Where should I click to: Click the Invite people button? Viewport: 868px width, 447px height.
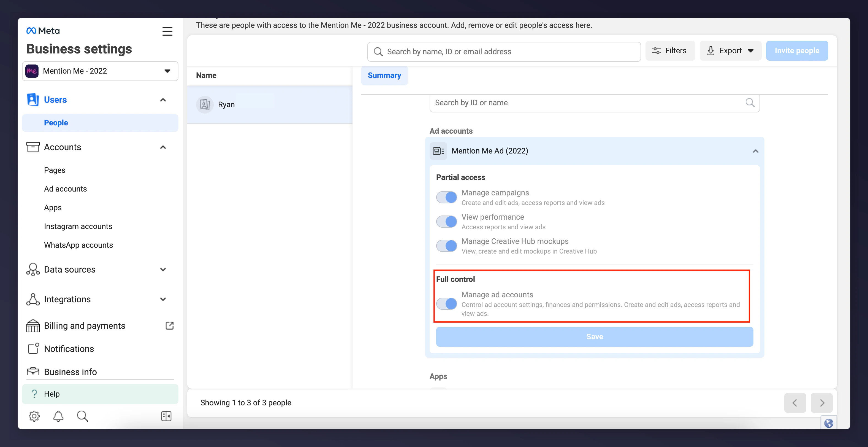click(x=797, y=50)
